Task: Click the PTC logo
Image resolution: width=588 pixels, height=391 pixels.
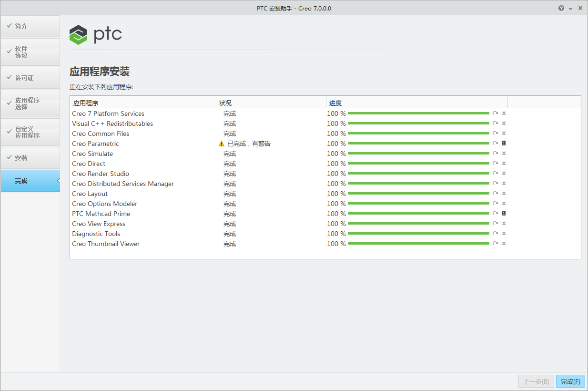Action: [96, 34]
